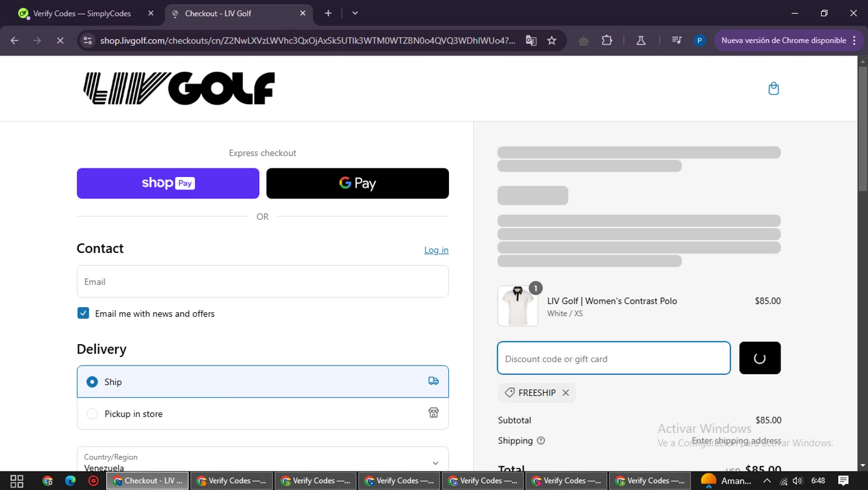Pay with Shop Pay express checkout

pyautogui.click(x=168, y=183)
